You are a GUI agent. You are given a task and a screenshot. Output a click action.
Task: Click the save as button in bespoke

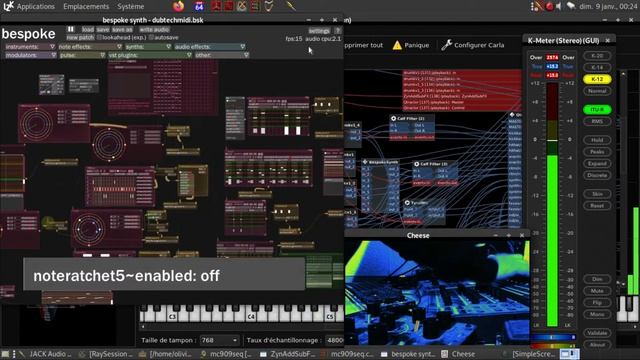pyautogui.click(x=122, y=29)
